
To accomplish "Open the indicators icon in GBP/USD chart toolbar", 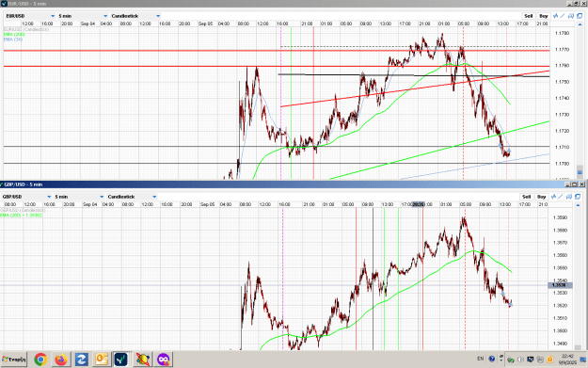I will (x=553, y=197).
